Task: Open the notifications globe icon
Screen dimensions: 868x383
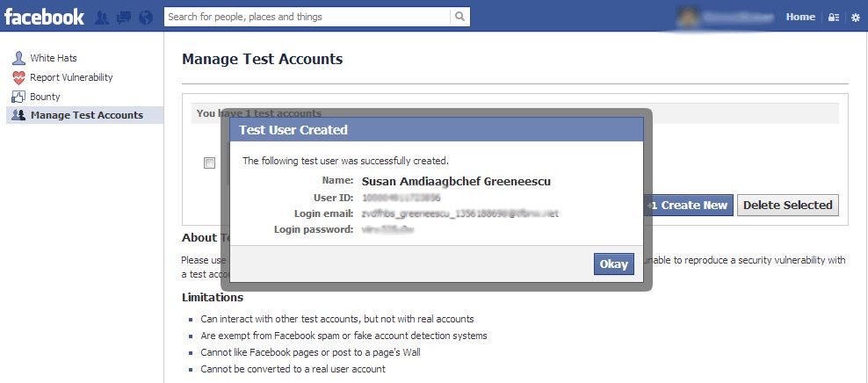Action: (146, 17)
